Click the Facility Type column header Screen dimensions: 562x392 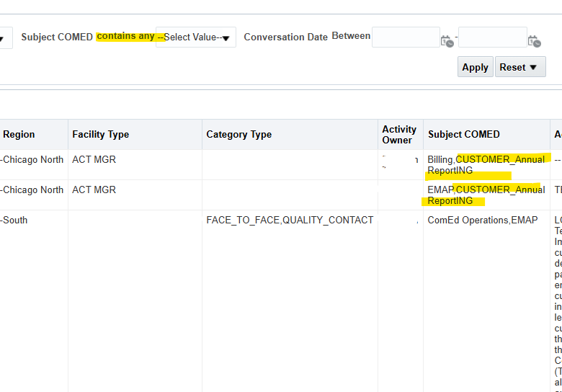(135, 134)
